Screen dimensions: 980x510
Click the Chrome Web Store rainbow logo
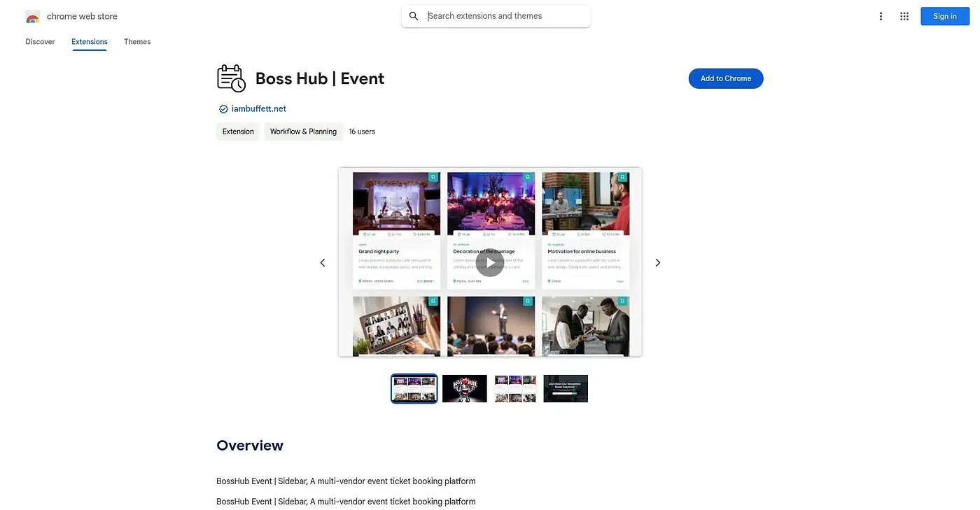[x=32, y=17]
